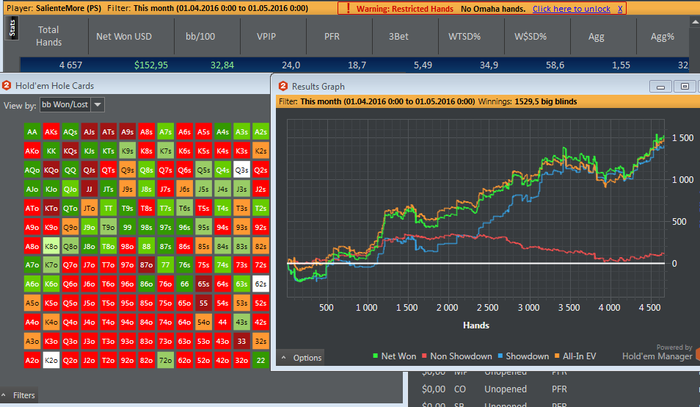
Task: Expand the Filters panel in Hole Cards
Action: pos(18,395)
